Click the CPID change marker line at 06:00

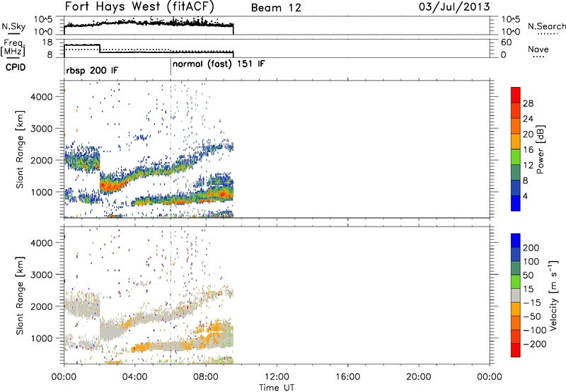171,68
